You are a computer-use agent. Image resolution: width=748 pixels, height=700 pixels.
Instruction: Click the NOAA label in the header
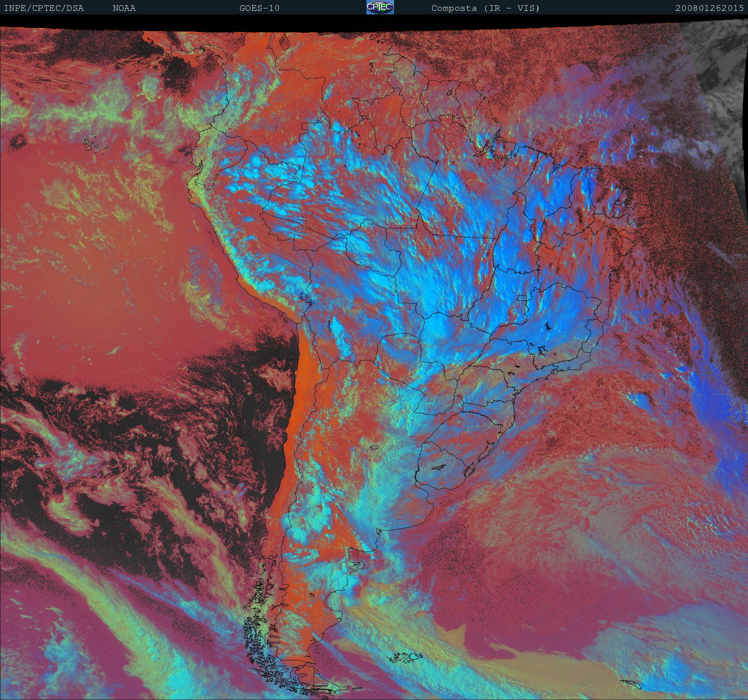click(124, 8)
